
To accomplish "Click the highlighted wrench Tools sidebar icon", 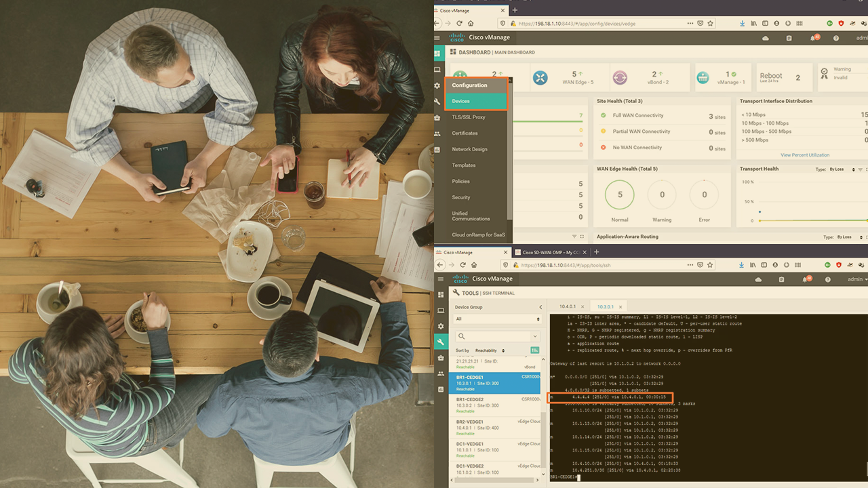I will pos(440,342).
